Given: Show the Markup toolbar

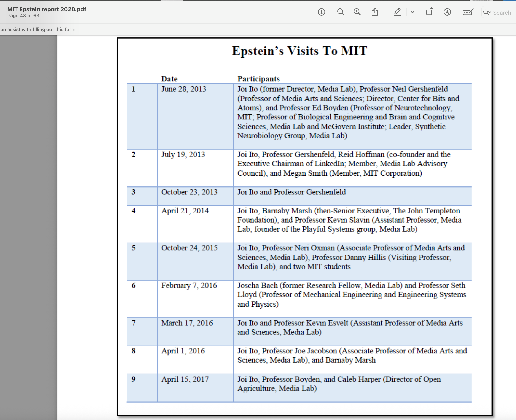Looking at the screenshot, I should 447,12.
